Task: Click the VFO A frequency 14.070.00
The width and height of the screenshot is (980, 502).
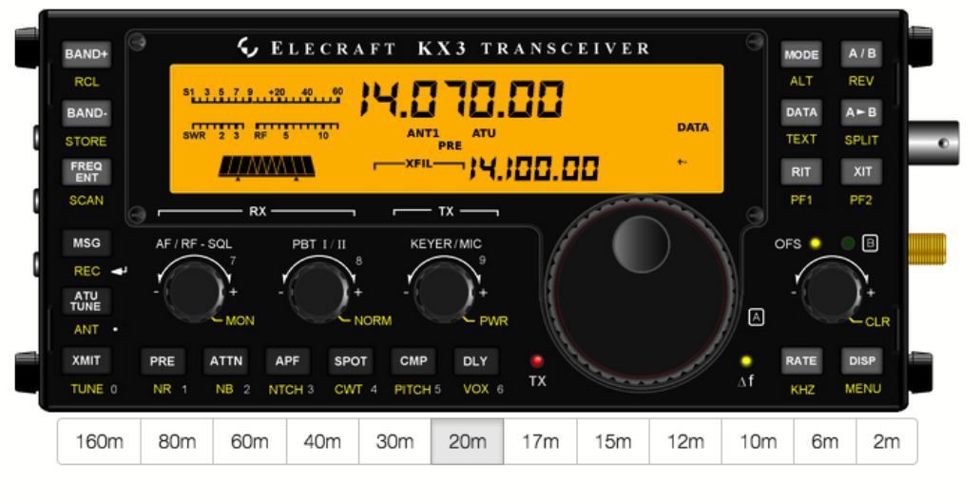Action: point(462,99)
